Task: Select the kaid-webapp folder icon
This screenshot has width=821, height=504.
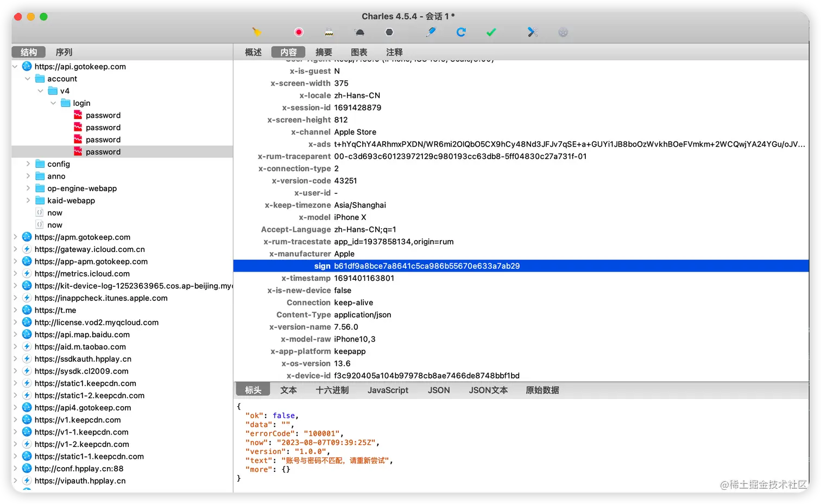Action: [x=40, y=200]
